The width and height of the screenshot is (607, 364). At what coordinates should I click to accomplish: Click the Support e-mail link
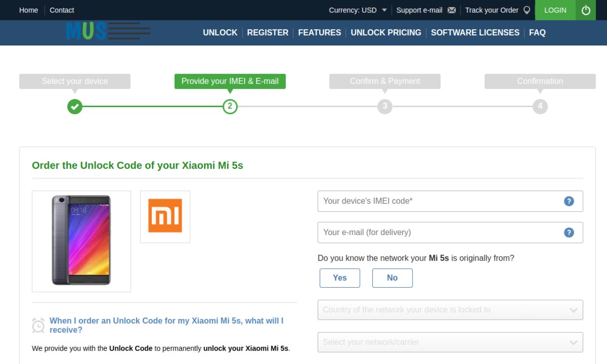(419, 10)
